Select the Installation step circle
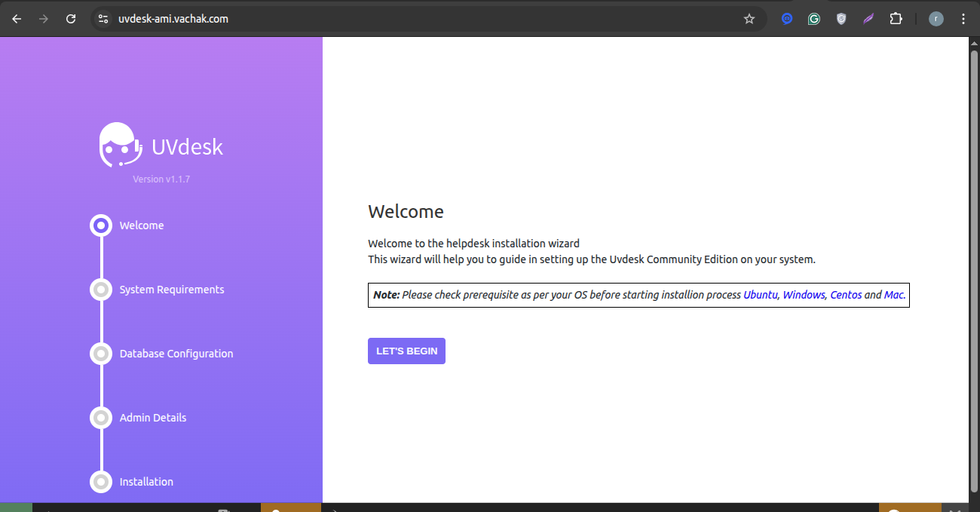This screenshot has height=512, width=980. click(101, 482)
